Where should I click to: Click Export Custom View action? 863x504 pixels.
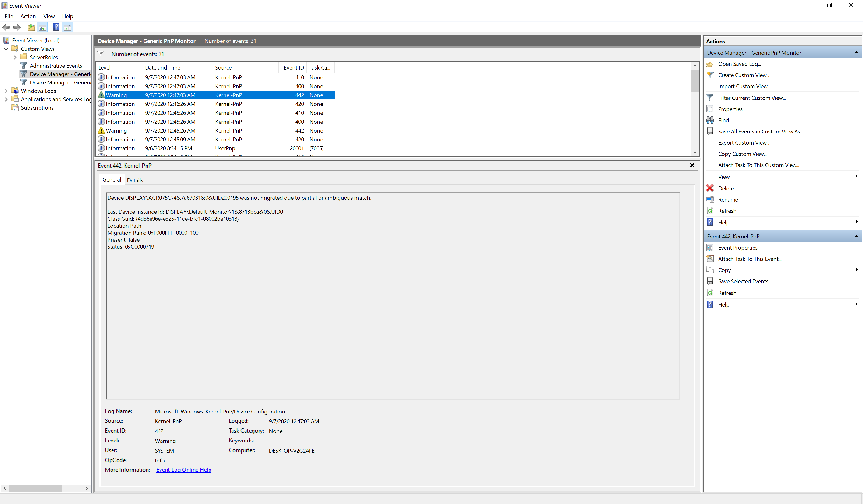(x=744, y=143)
